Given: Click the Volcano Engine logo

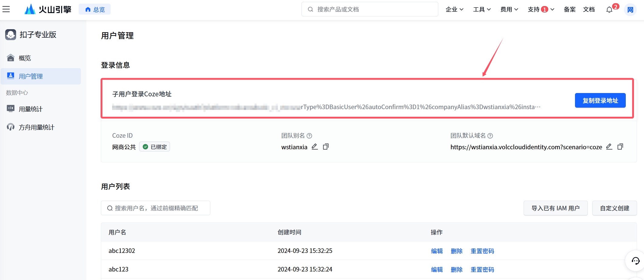Looking at the screenshot, I should click(x=48, y=9).
